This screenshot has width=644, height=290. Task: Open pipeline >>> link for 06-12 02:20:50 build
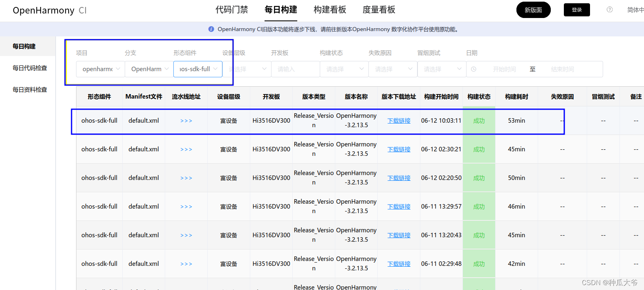click(x=186, y=178)
